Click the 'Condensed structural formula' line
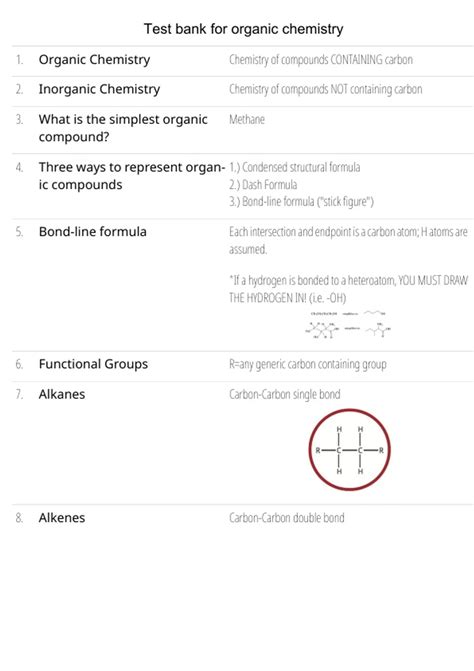 click(x=294, y=167)
